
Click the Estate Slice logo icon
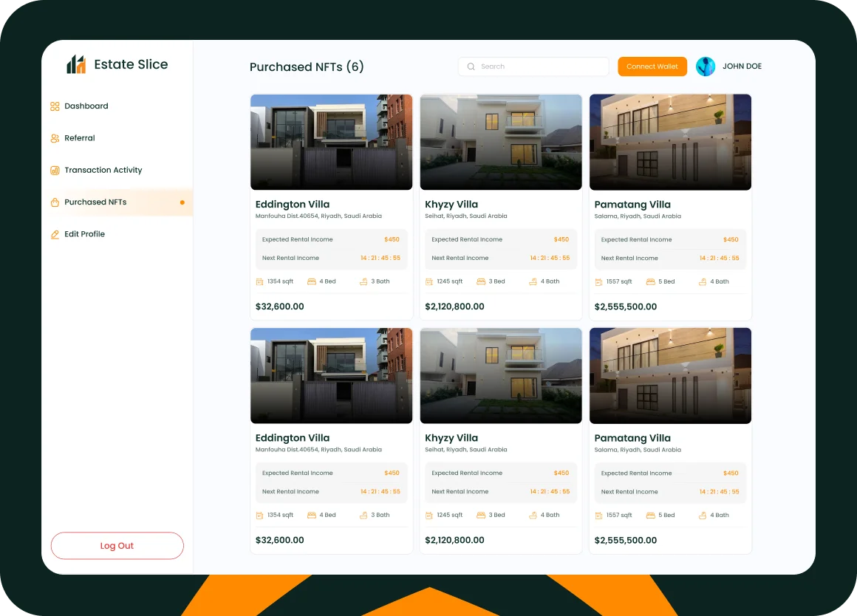(x=76, y=65)
